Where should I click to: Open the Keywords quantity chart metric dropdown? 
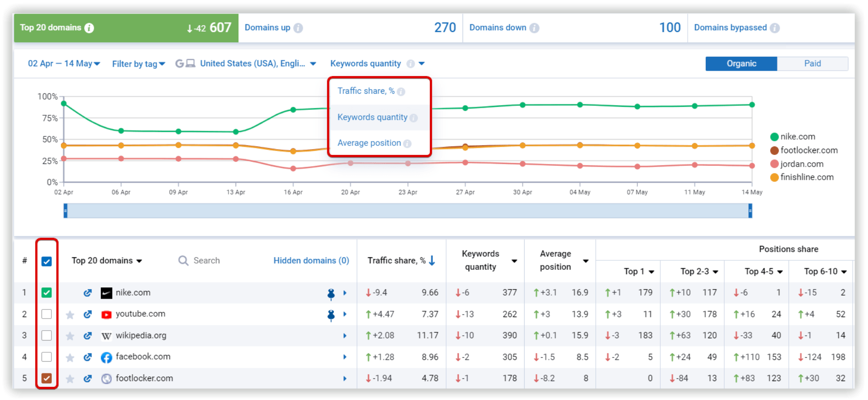tap(377, 64)
